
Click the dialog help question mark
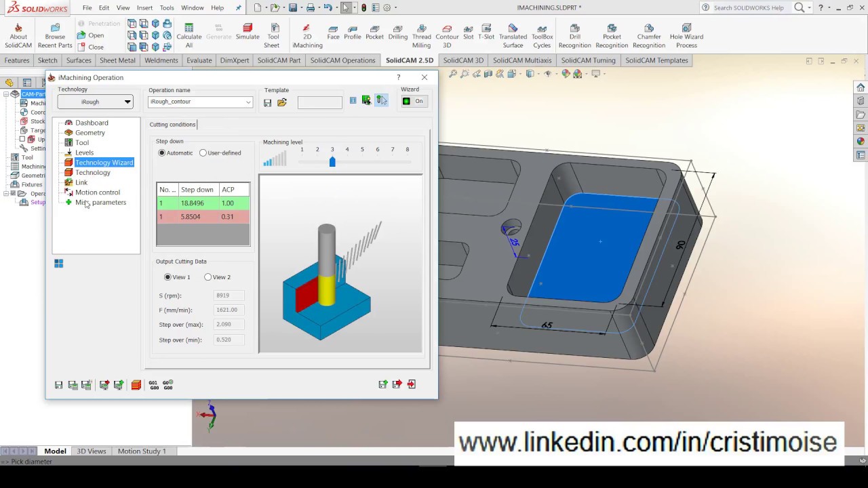[x=398, y=77]
